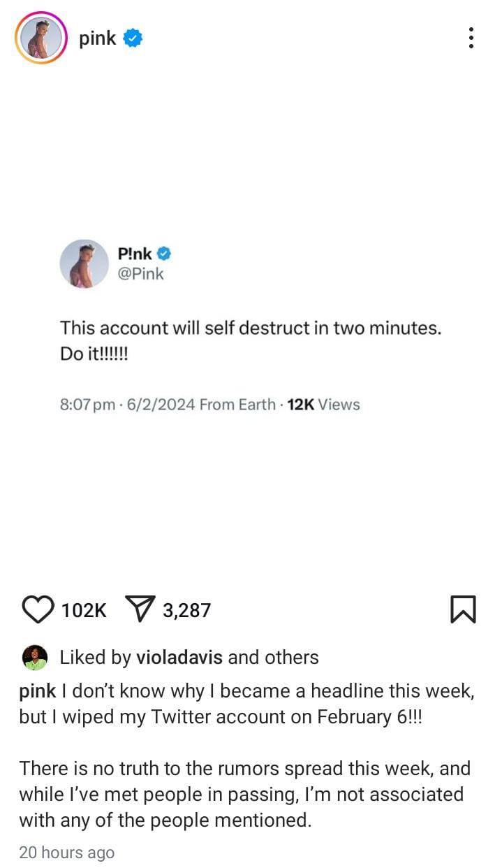This screenshot has height=868, width=502.
Task: Open the violadavis profile link
Action: (179, 658)
